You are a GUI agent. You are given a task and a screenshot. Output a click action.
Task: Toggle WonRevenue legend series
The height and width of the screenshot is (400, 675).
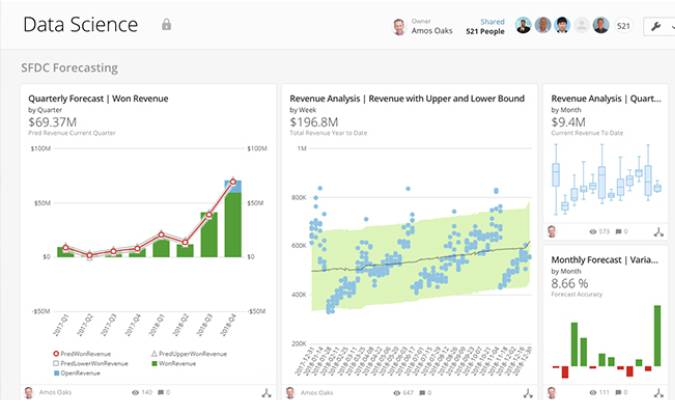click(x=173, y=363)
